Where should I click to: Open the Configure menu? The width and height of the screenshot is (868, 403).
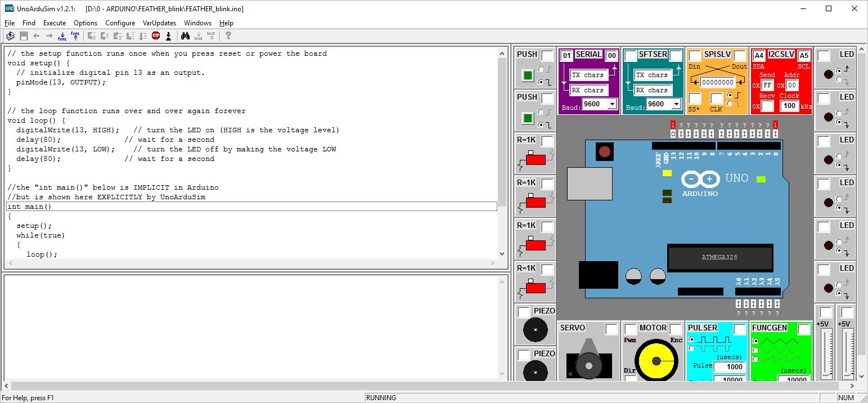[120, 23]
